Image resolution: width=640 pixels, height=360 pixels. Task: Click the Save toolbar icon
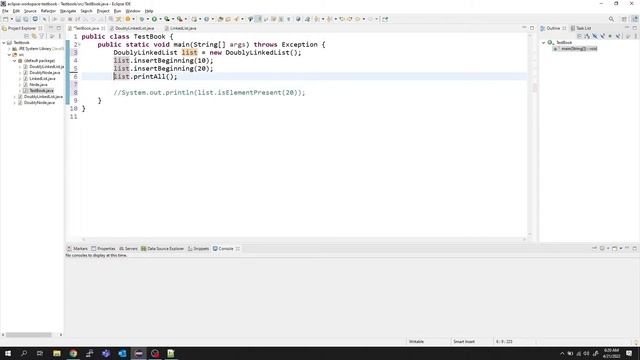pyautogui.click(x=18, y=19)
